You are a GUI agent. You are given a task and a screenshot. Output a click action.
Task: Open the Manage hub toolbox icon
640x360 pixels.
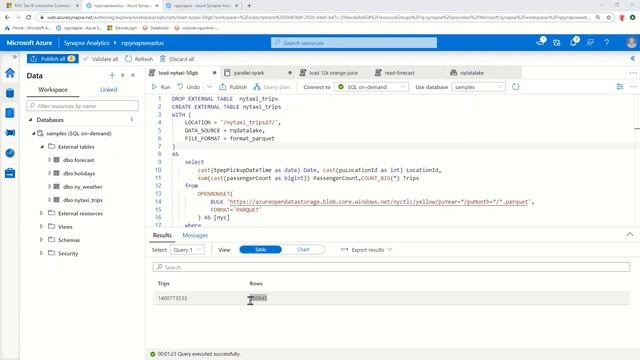pos(10,173)
